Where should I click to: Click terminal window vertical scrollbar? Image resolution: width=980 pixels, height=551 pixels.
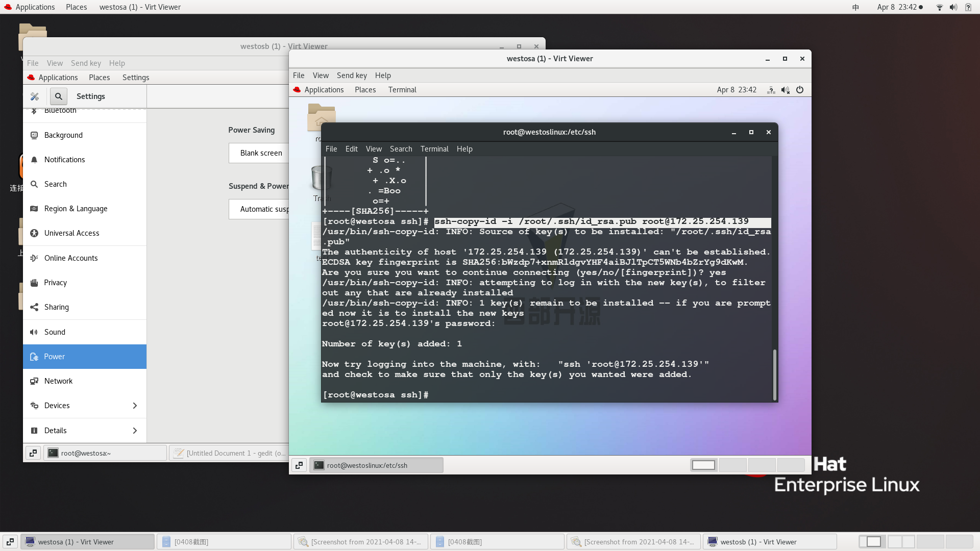click(x=775, y=375)
